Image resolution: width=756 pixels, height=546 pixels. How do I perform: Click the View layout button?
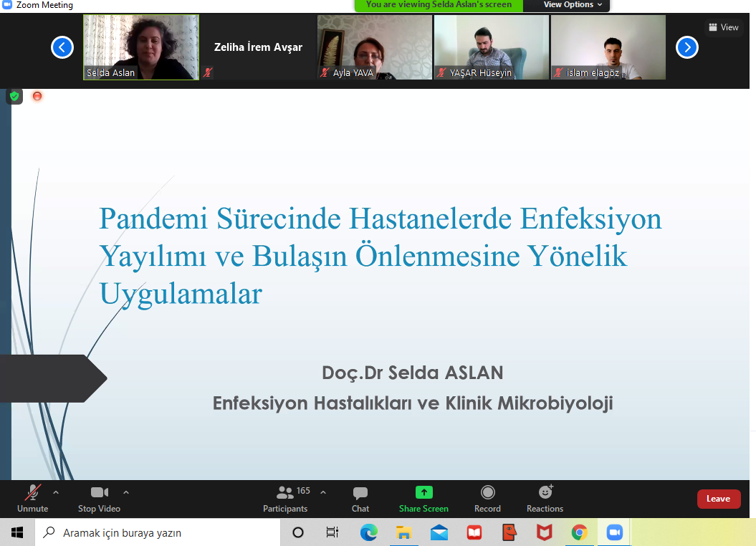[x=724, y=27]
